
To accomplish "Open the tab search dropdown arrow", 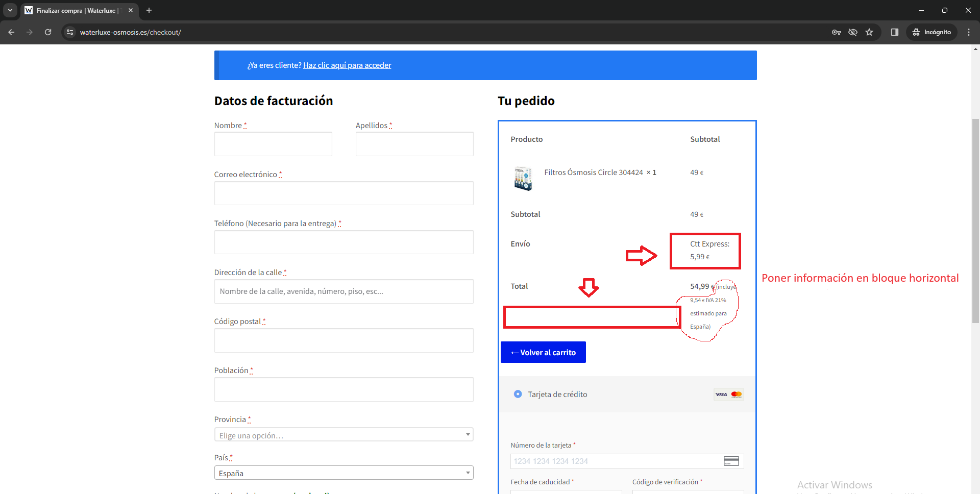I will point(10,10).
